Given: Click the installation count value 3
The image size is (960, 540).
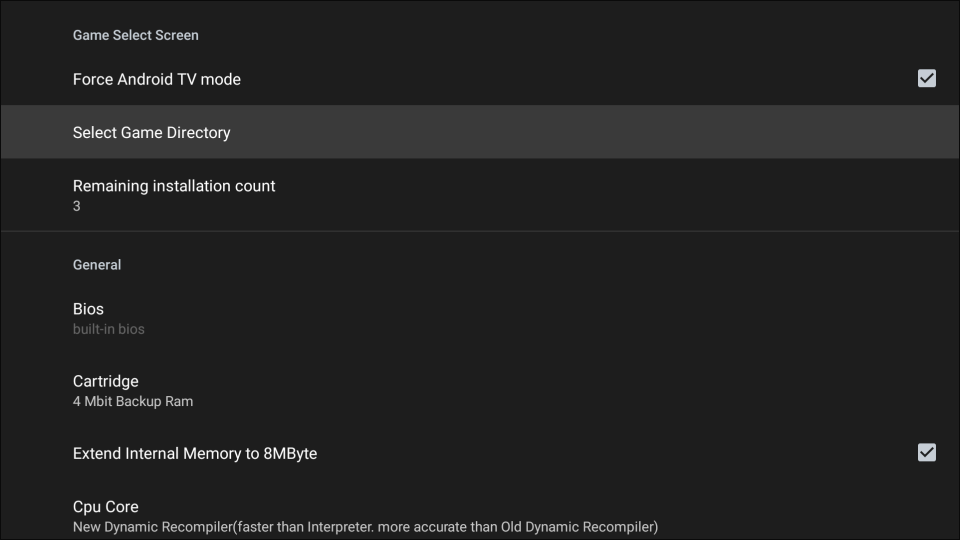Looking at the screenshot, I should tap(77, 206).
